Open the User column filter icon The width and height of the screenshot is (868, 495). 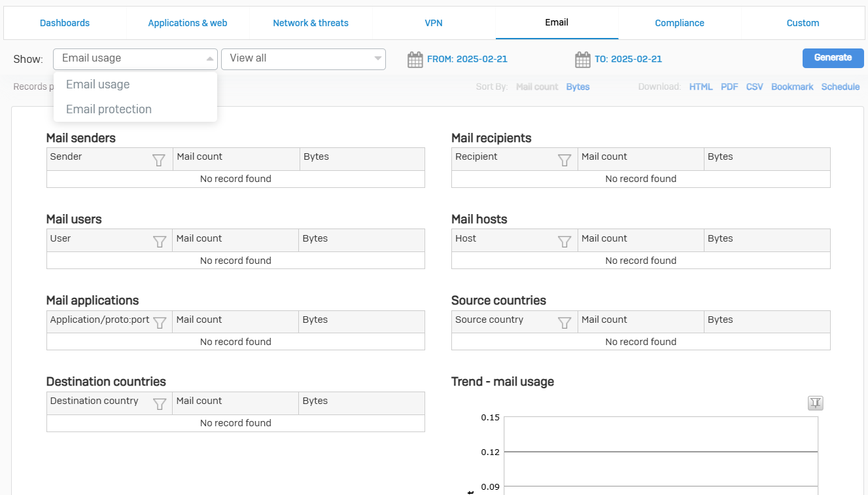pos(159,242)
